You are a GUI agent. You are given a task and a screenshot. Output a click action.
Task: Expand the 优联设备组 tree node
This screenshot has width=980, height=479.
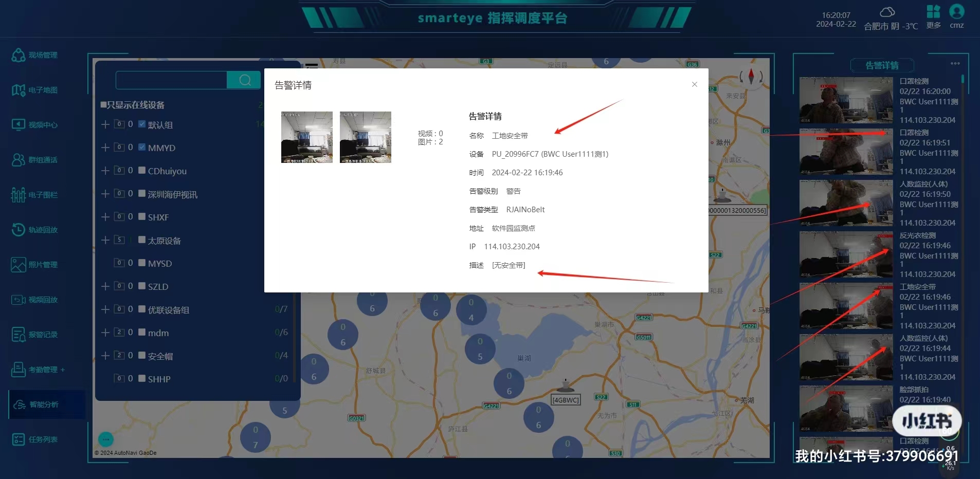tap(105, 309)
